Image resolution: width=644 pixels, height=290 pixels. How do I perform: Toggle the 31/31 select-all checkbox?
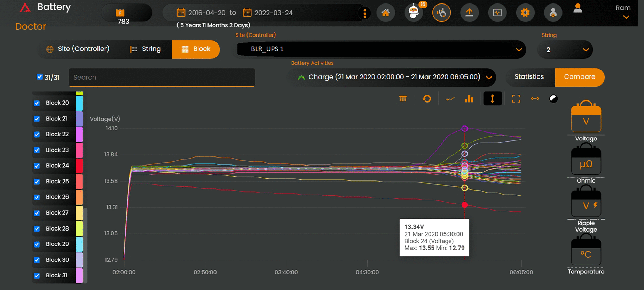(x=40, y=77)
